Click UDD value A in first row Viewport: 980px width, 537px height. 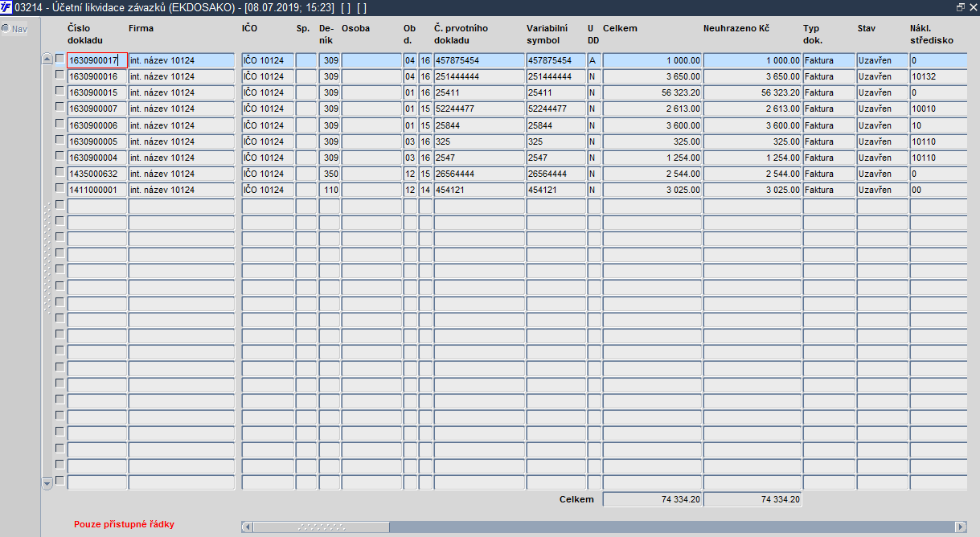pos(594,60)
